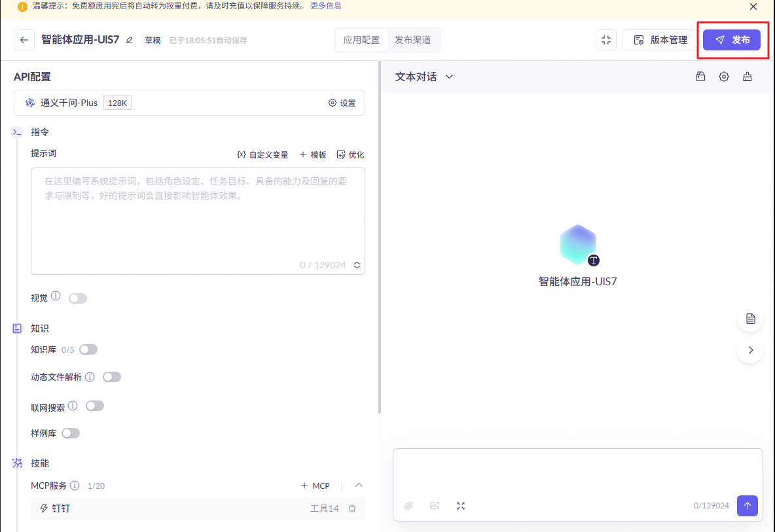Send the message with the arrow button

click(748, 506)
